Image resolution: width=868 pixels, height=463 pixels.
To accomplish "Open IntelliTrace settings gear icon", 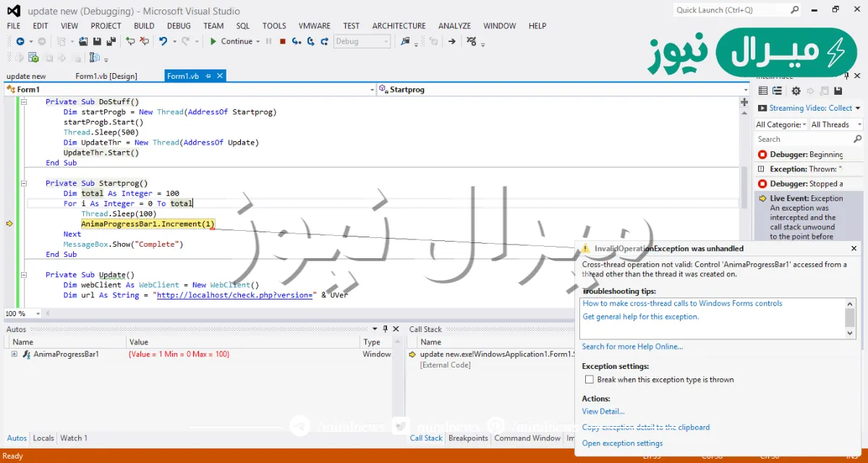I will (x=796, y=90).
